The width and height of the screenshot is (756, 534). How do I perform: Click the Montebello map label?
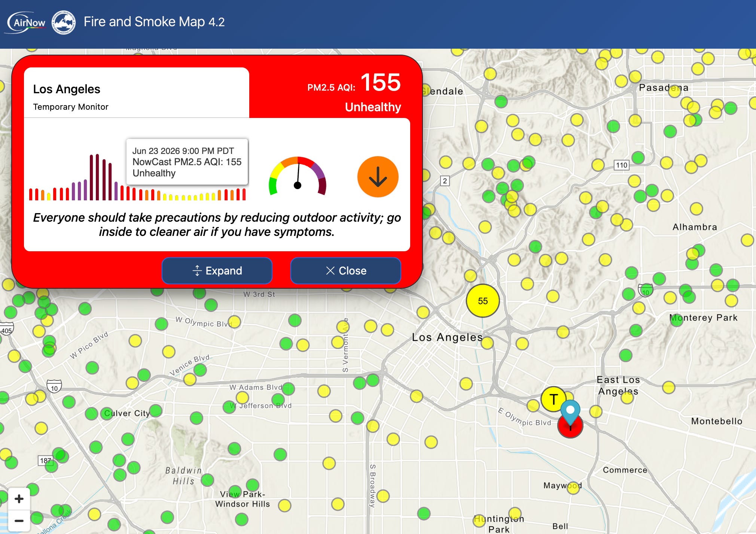point(717,421)
